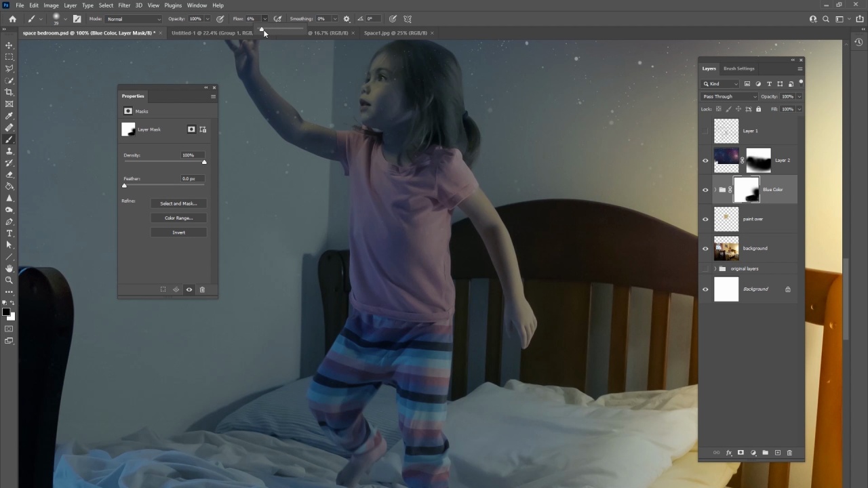The image size is (868, 488).
Task: Pick the Type tool
Action: [x=9, y=233]
